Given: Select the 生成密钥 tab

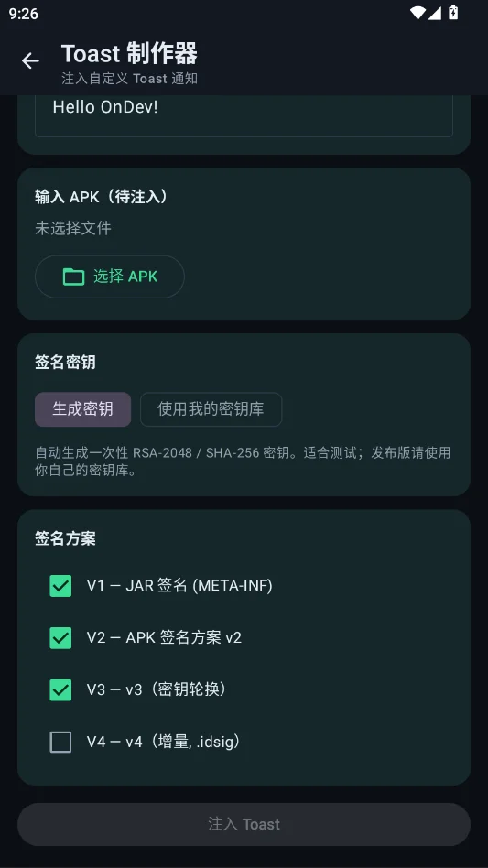Looking at the screenshot, I should [83, 409].
